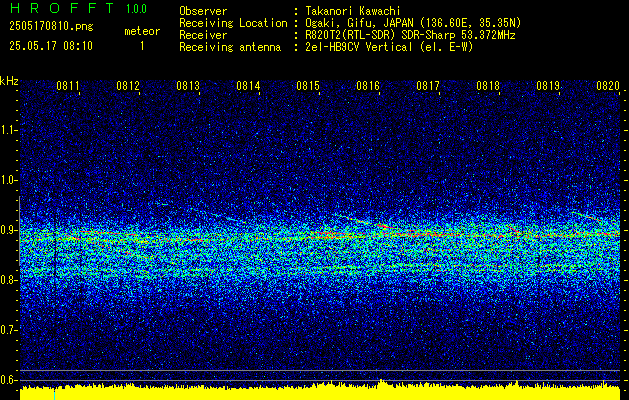This screenshot has height=400, width=629.
Task: Click the 1.0 kHz axis label
Action: (8, 180)
